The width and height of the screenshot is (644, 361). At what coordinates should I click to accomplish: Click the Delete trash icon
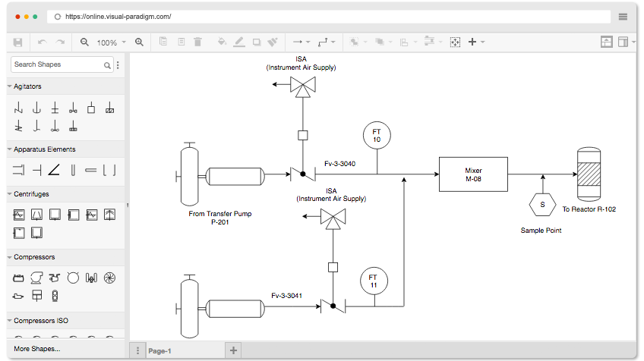tap(197, 42)
